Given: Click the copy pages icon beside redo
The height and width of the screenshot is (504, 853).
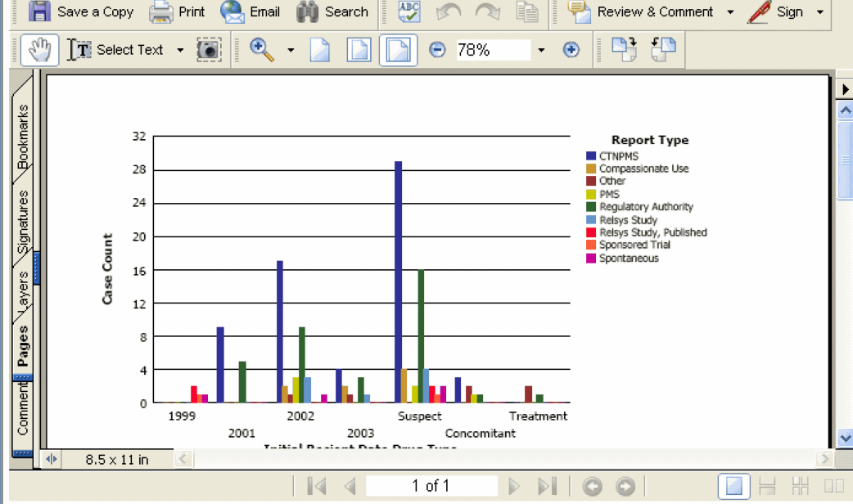Looking at the screenshot, I should [x=526, y=12].
